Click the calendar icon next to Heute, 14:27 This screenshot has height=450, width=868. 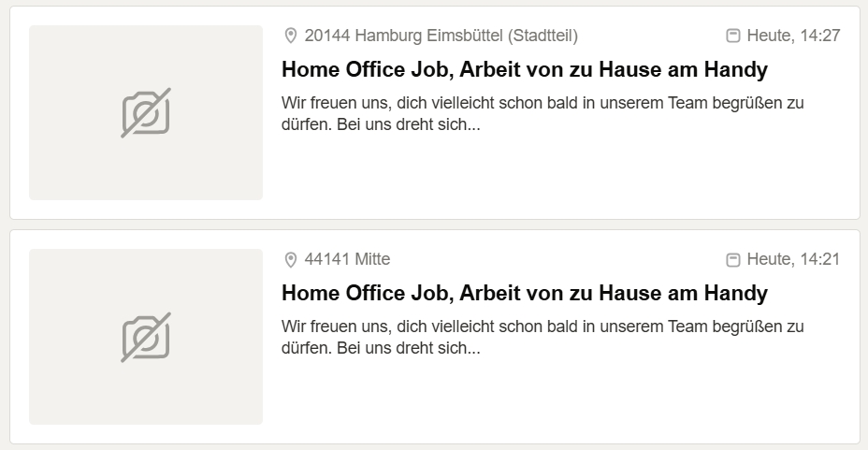(x=733, y=36)
